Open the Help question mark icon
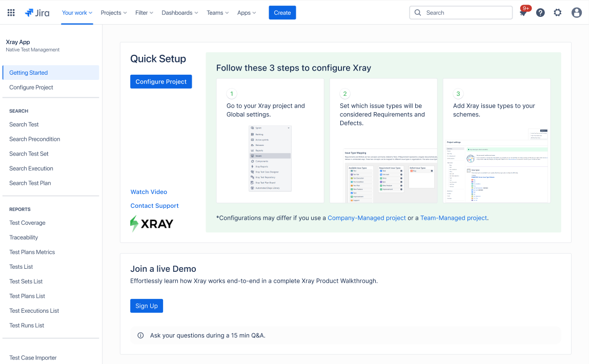The image size is (589, 364). pyautogui.click(x=540, y=13)
